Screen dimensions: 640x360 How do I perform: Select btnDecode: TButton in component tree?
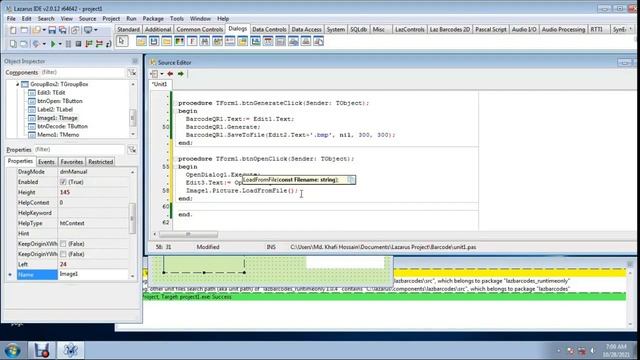[x=62, y=126]
